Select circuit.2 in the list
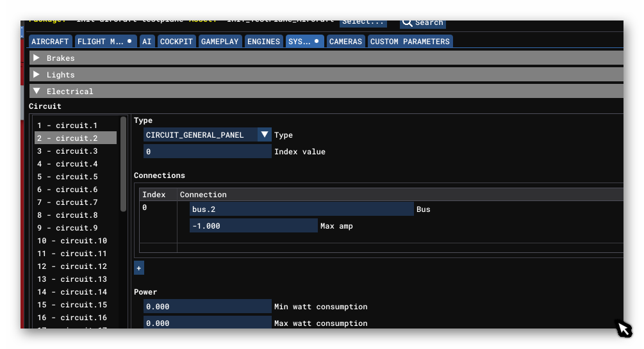Viewport: 644px width, 349px height. tap(76, 138)
